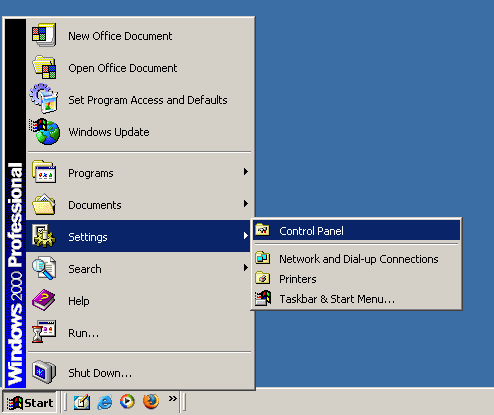Open Taskbar & Start Menu settings
This screenshot has height=415, width=494.
tap(356, 299)
